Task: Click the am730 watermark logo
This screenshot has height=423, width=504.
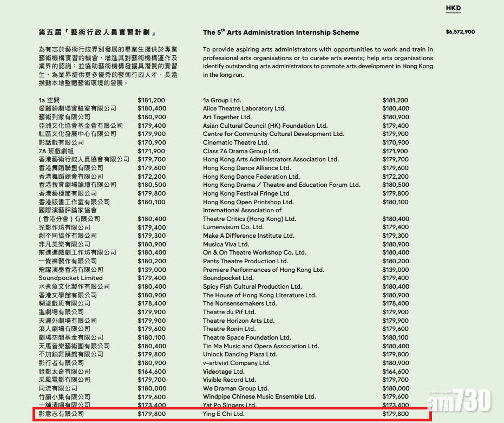Action: point(459,401)
